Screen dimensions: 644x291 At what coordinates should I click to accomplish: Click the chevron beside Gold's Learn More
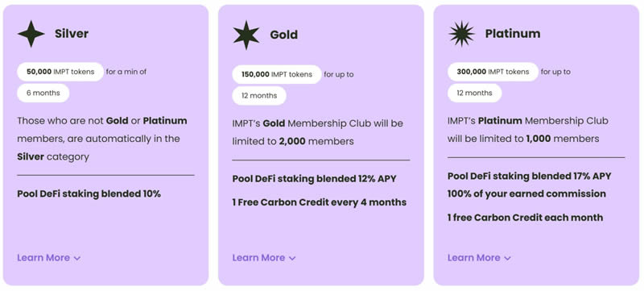pos(292,259)
